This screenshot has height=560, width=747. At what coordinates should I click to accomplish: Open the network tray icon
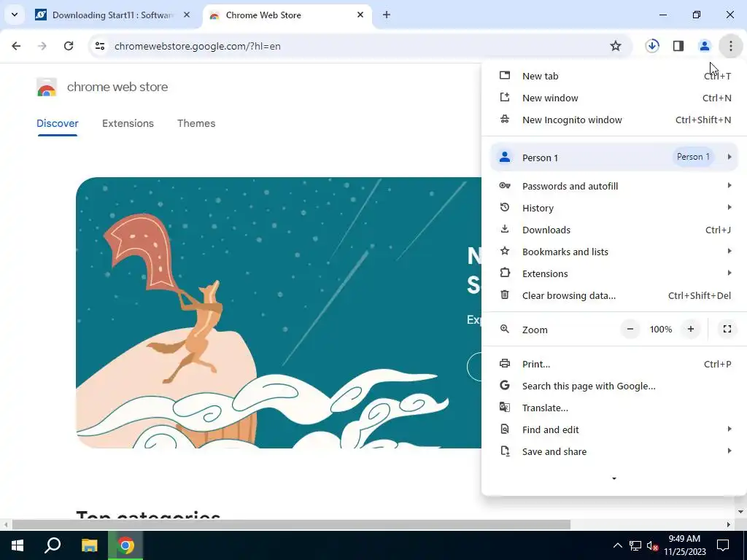(x=635, y=545)
